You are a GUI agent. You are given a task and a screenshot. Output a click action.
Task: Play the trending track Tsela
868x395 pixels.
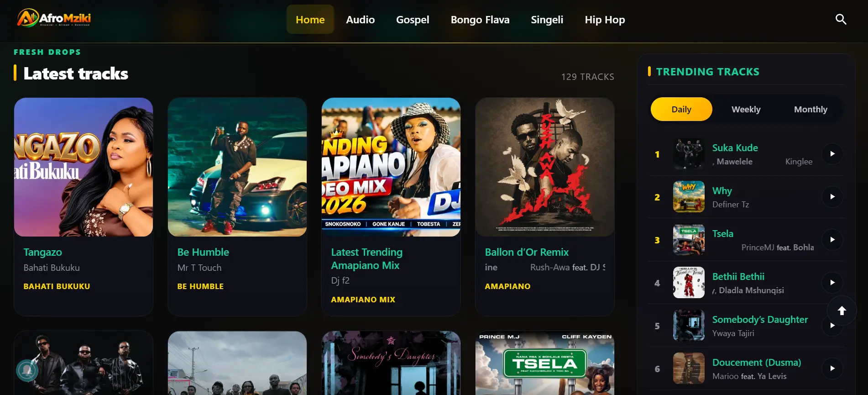[x=832, y=240]
